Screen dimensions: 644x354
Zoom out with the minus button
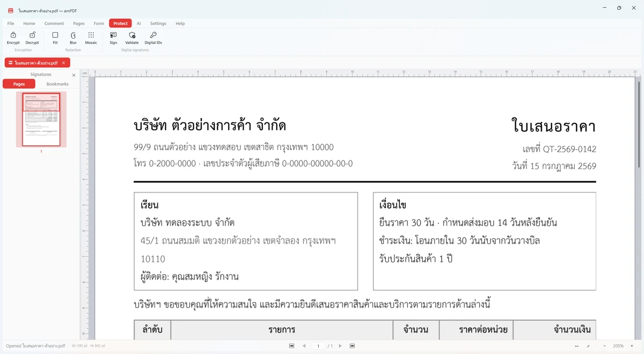click(604, 346)
